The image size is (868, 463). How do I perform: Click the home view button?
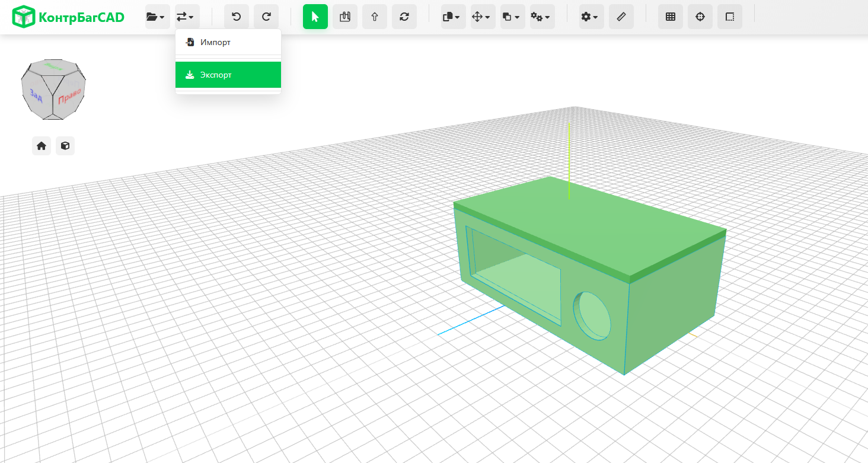[x=42, y=146]
